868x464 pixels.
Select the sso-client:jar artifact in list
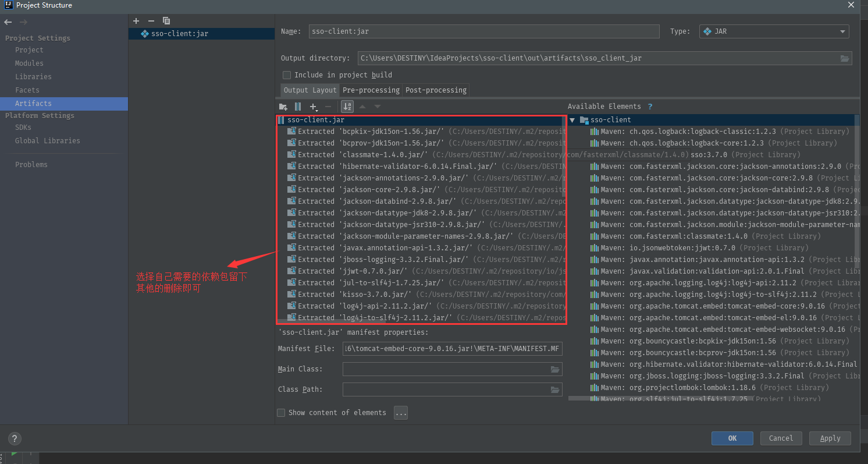(x=201, y=34)
